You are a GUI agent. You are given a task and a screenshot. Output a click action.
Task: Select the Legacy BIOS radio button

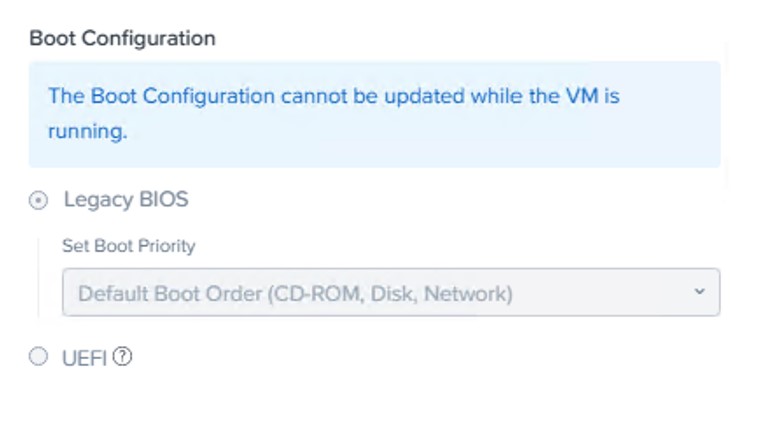pyautogui.click(x=38, y=200)
